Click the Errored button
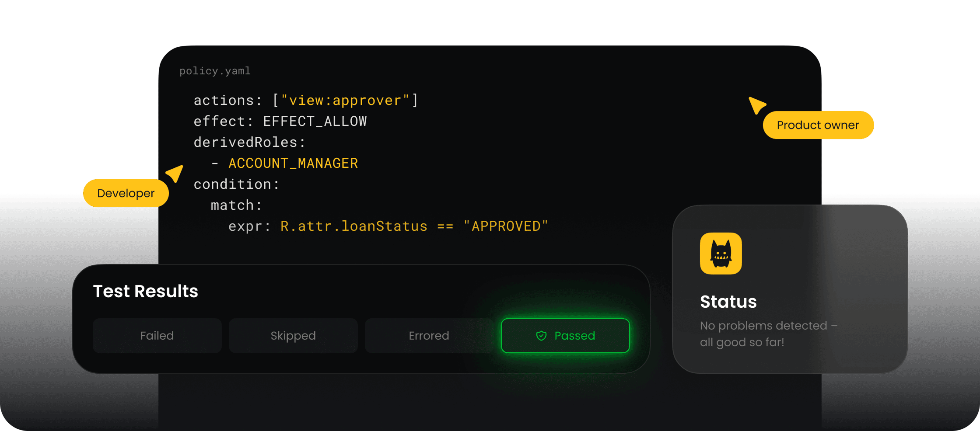This screenshot has height=431, width=980. [429, 336]
